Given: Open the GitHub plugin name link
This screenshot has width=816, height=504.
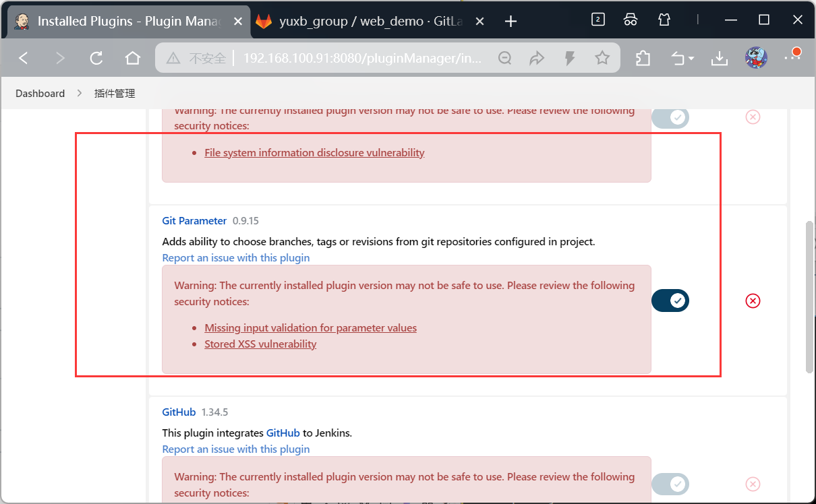Looking at the screenshot, I should 179,412.
